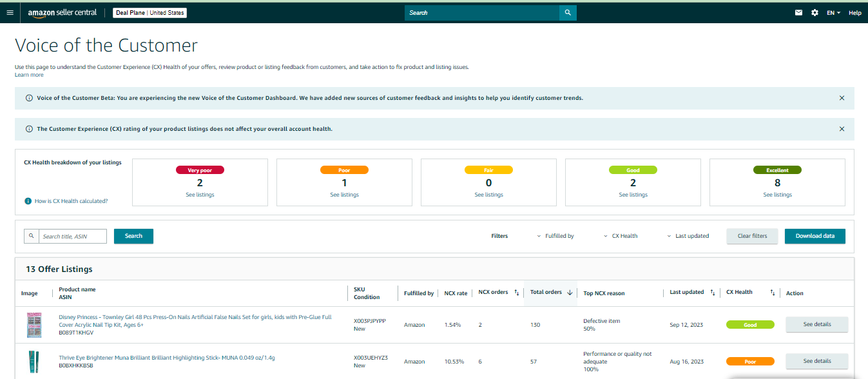Sort by Last updated column arrows
Image resolution: width=868 pixels, height=379 pixels.
point(712,293)
